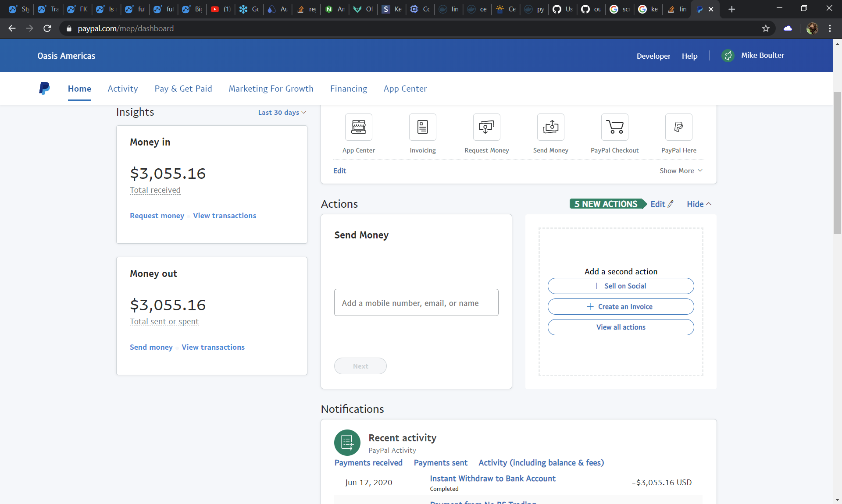Close the active PayPal browser tab

pyautogui.click(x=711, y=9)
